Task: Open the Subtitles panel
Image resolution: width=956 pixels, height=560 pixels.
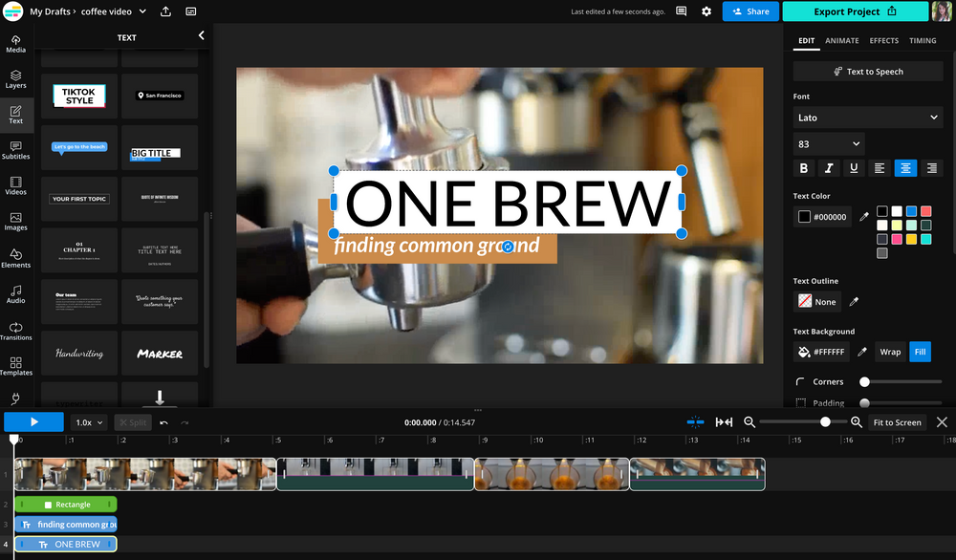Action: coord(15,150)
